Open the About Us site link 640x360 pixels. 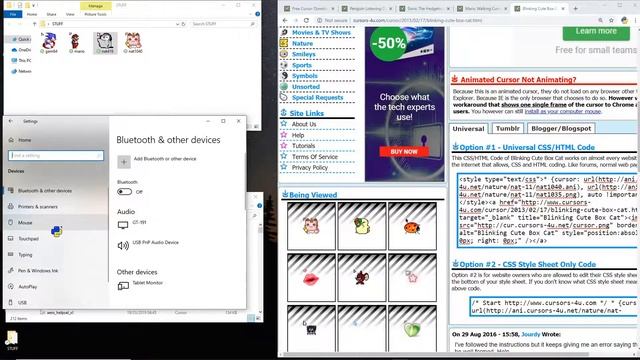click(304, 124)
